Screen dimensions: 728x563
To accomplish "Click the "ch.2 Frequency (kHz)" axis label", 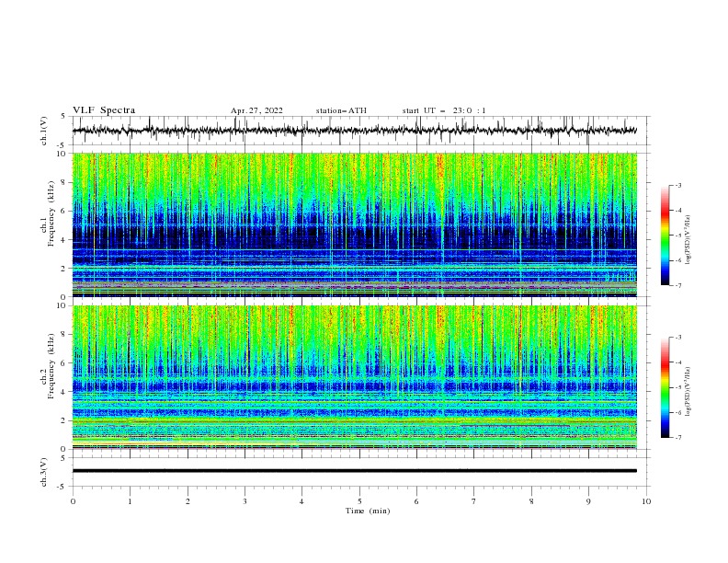I will [x=48, y=365].
